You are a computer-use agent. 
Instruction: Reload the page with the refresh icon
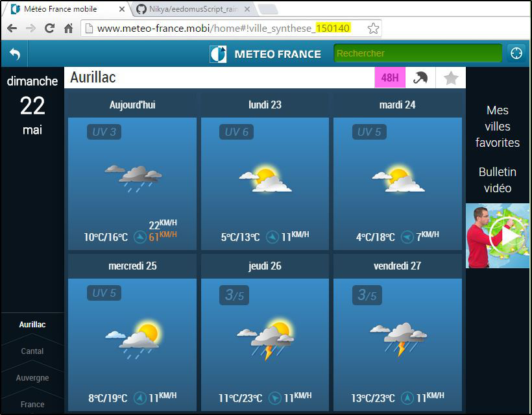pyautogui.click(x=49, y=28)
